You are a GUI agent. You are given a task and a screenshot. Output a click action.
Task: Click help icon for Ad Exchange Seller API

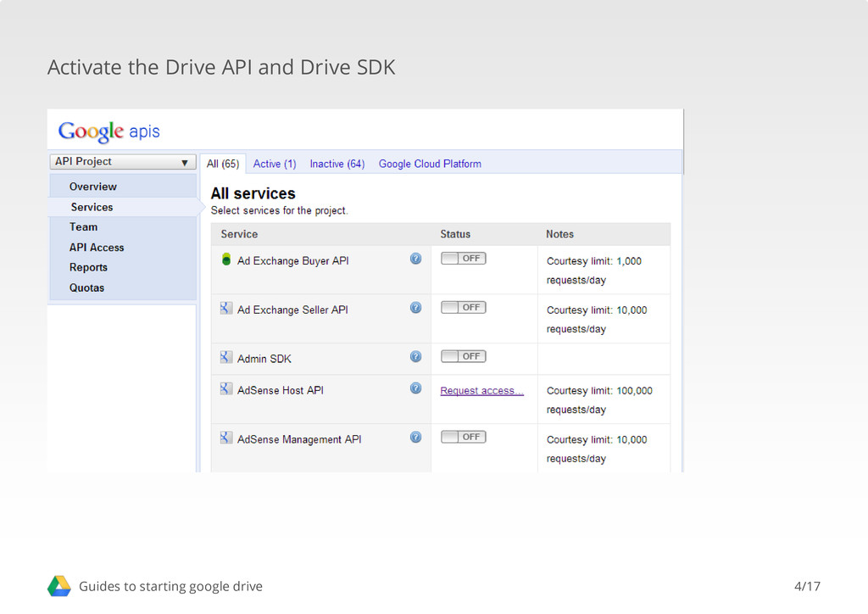[x=415, y=308]
